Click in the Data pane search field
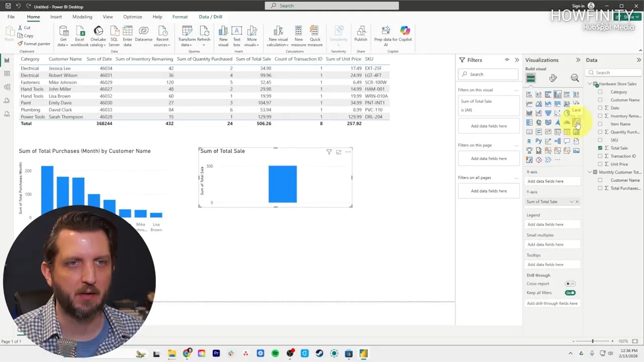Viewport: 644px width, 362px height. coord(614,72)
